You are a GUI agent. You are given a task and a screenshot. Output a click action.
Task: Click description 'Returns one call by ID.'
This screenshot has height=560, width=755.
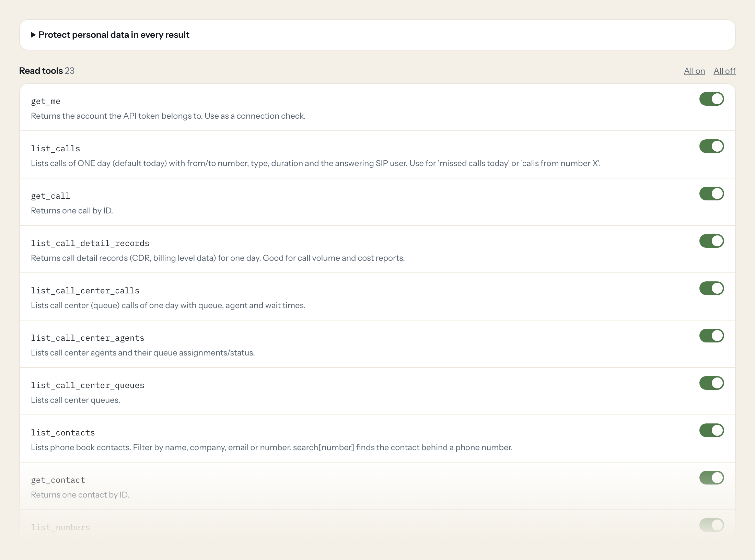pyautogui.click(x=72, y=211)
